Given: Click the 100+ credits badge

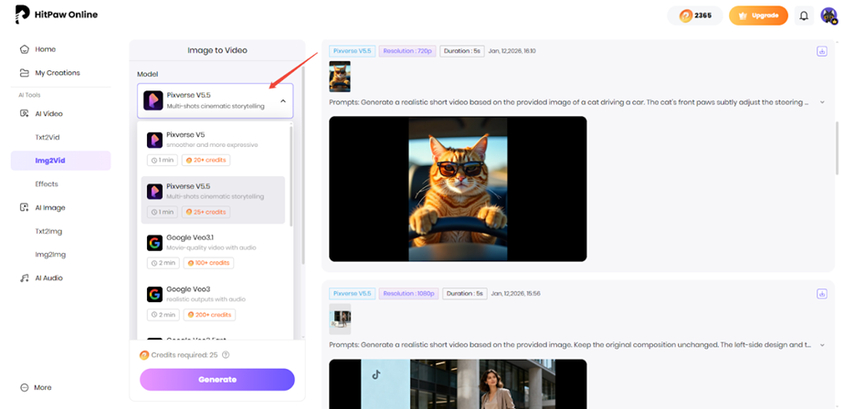Looking at the screenshot, I should 208,263.
